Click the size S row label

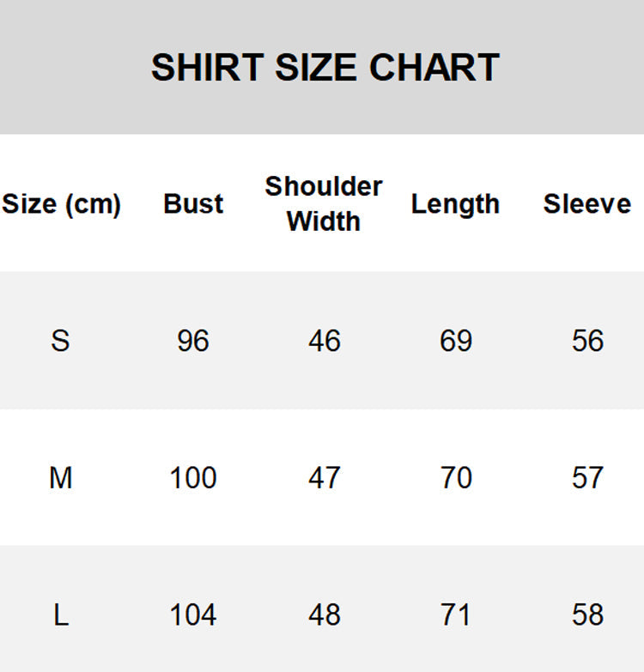click(x=60, y=341)
